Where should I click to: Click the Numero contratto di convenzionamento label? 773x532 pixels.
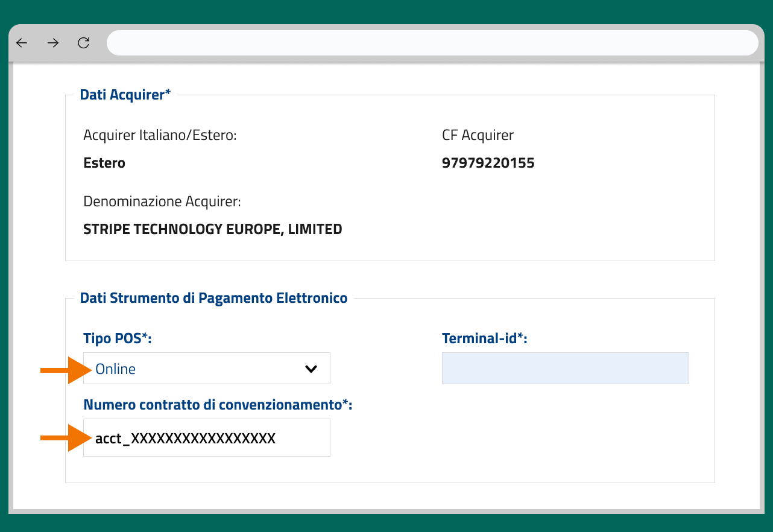pos(218,405)
